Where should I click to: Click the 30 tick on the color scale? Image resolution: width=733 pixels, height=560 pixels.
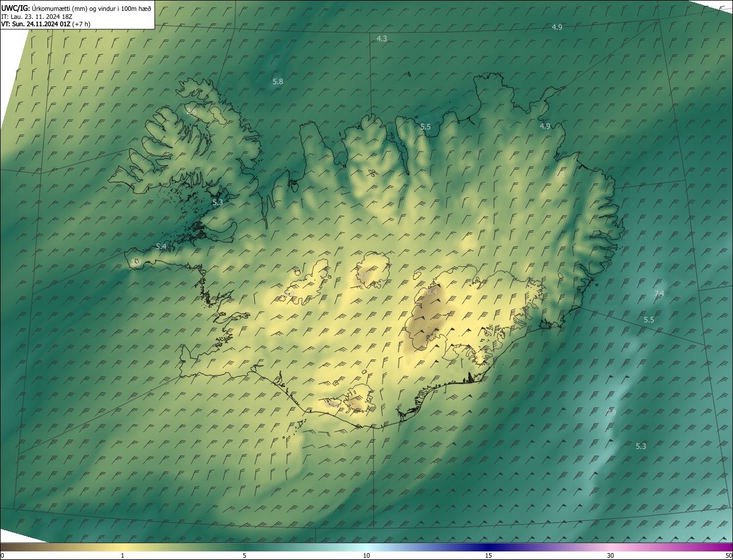click(610, 555)
